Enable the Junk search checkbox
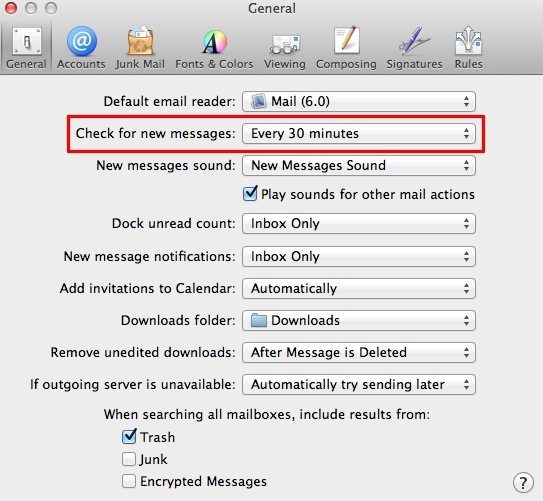Screen dimensions: 543x501 click(129, 459)
